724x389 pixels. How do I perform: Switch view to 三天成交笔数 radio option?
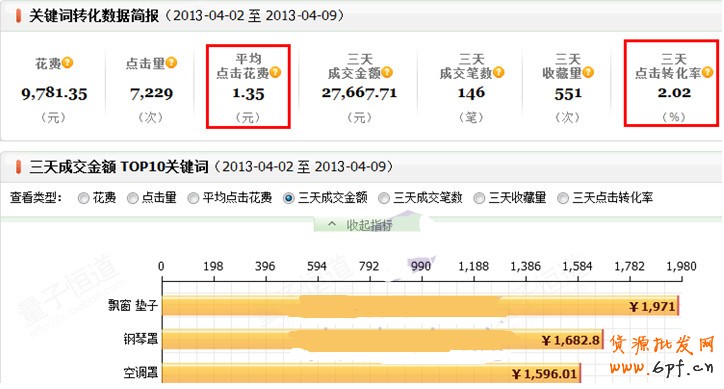(x=384, y=198)
